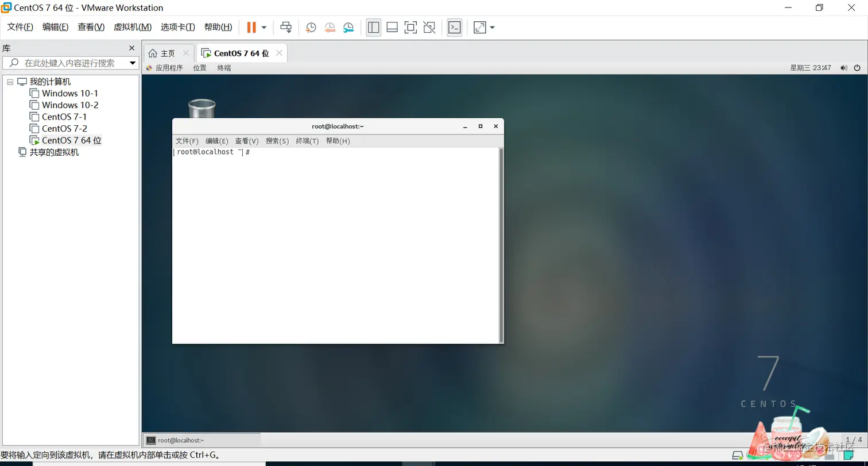Collapse the 我的计算机 tree node

point(10,82)
